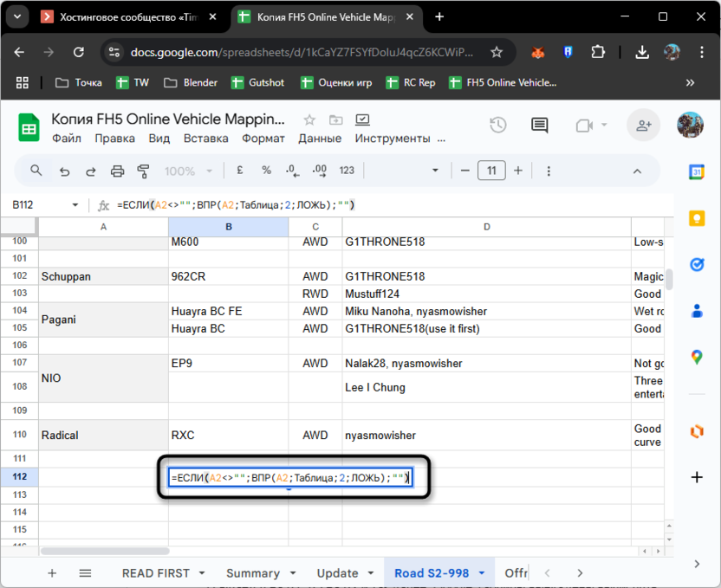Open Google Keep from the side panel

coord(696,218)
